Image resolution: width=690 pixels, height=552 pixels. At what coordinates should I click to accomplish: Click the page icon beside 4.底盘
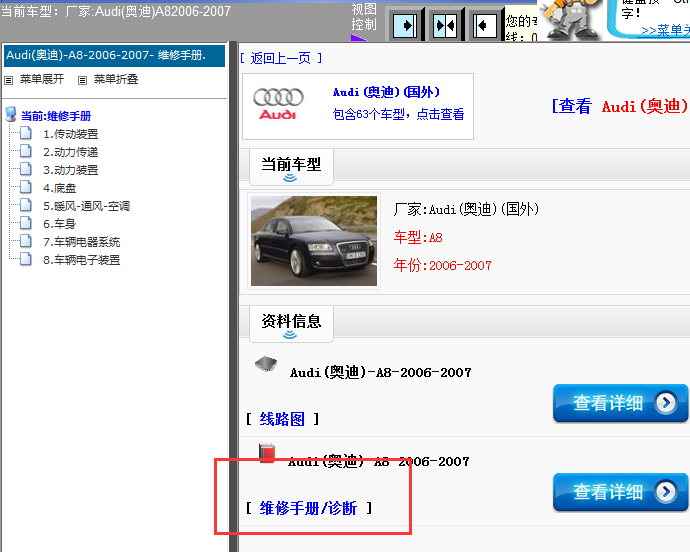click(x=26, y=187)
